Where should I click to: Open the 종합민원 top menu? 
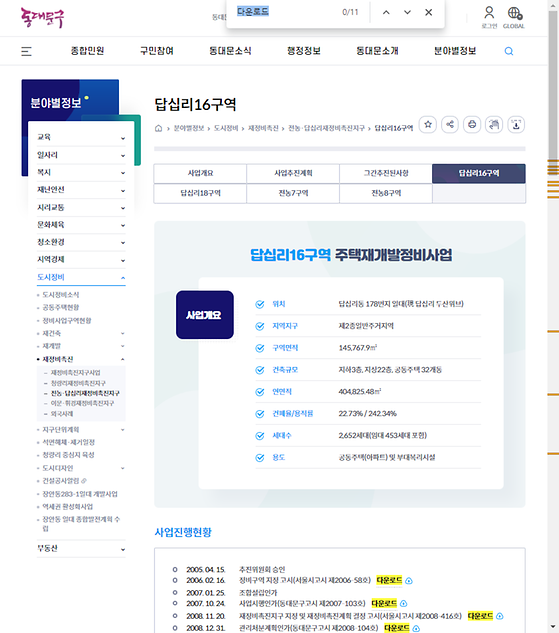tap(88, 51)
